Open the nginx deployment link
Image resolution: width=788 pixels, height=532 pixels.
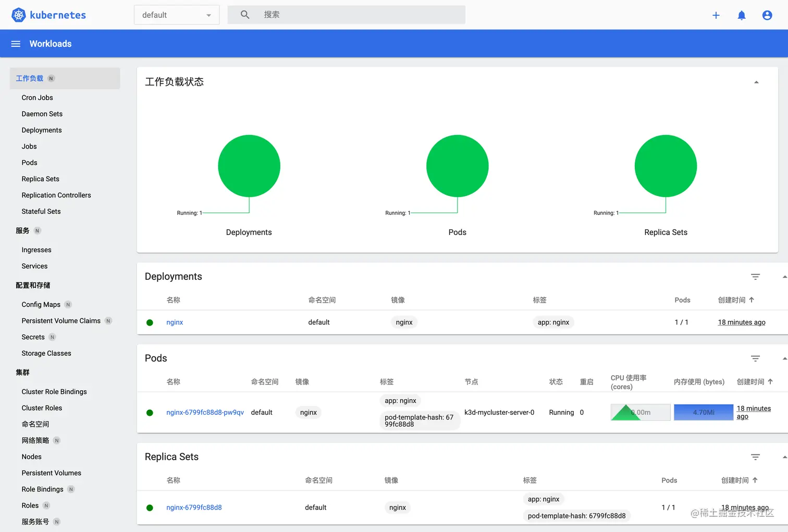[175, 323]
